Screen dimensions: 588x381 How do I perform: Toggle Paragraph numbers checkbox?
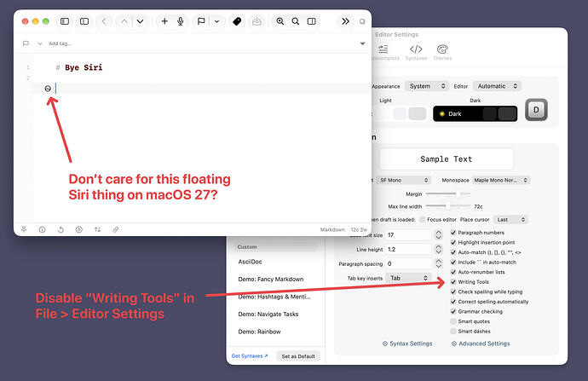click(453, 233)
